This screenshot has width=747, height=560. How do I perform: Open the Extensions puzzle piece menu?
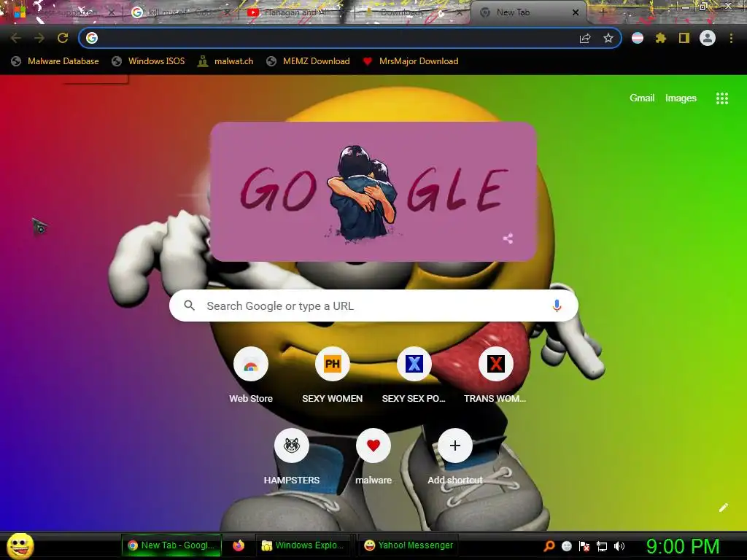[661, 38]
